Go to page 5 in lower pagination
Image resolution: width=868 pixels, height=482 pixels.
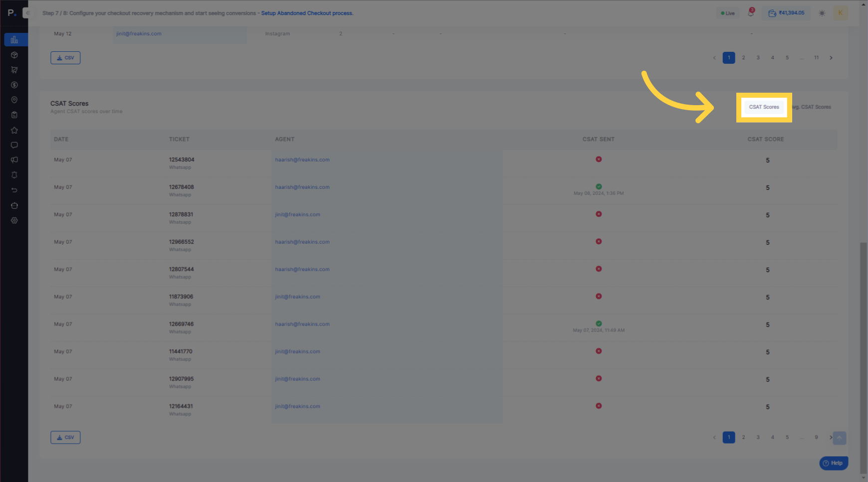[787, 438]
